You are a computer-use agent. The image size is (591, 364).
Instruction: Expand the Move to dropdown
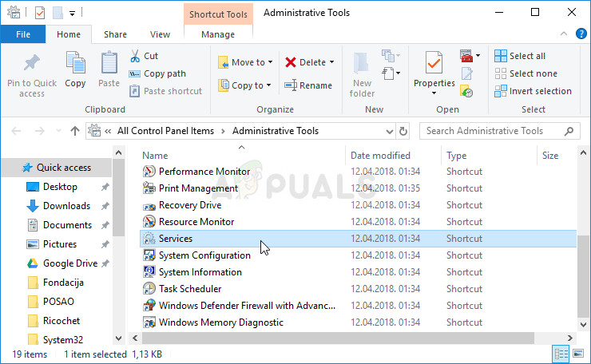pos(270,62)
